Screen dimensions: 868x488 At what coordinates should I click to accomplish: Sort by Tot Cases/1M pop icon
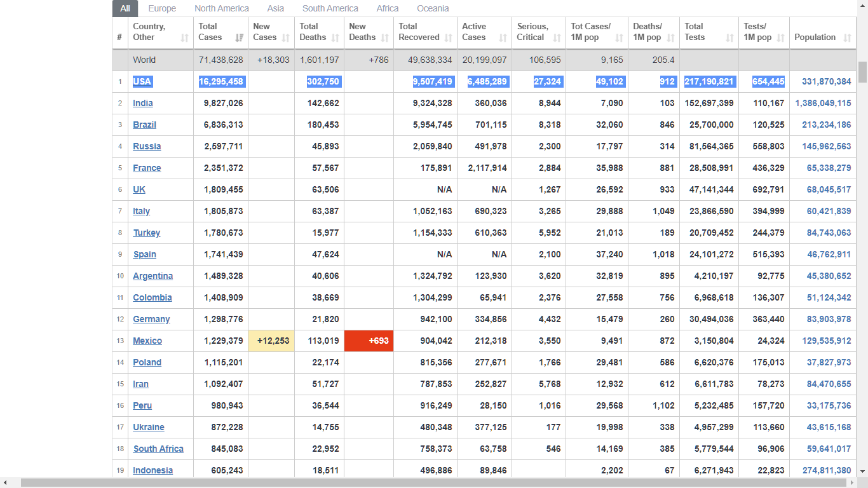619,38
